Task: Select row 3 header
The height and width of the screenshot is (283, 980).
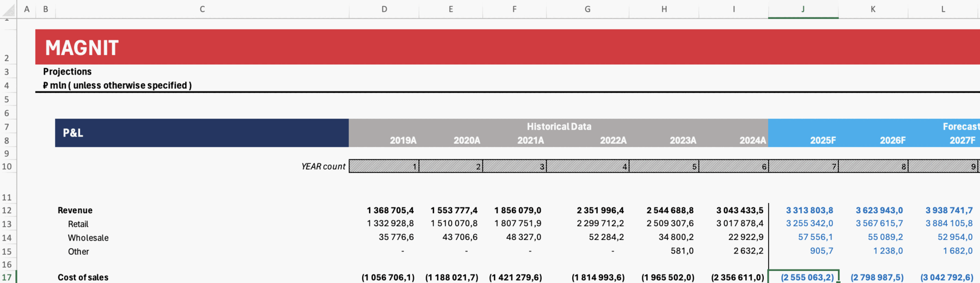Action: point(7,72)
